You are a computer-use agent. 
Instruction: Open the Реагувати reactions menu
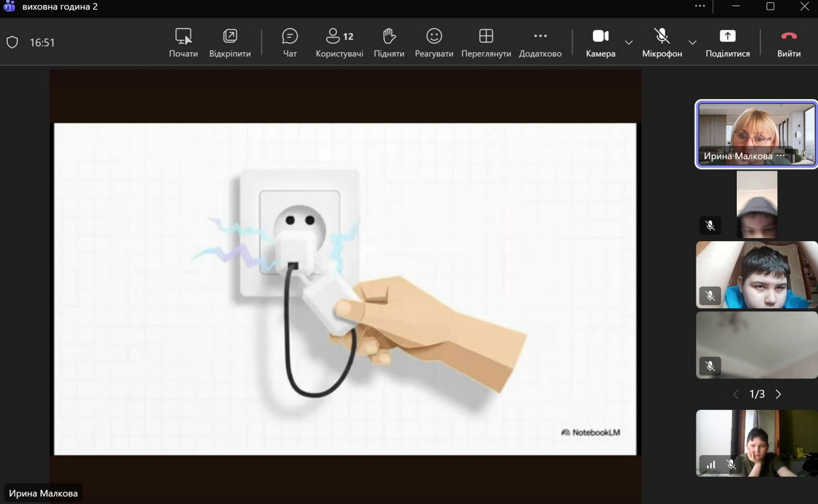434,42
